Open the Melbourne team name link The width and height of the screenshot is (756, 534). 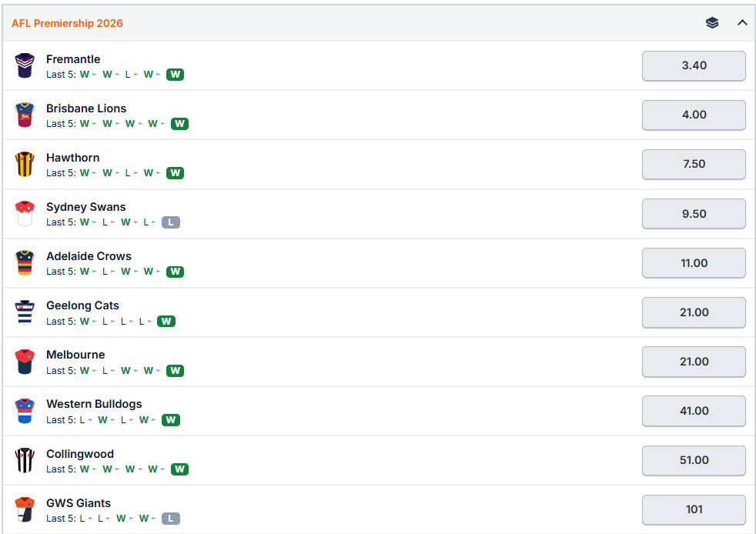click(75, 355)
